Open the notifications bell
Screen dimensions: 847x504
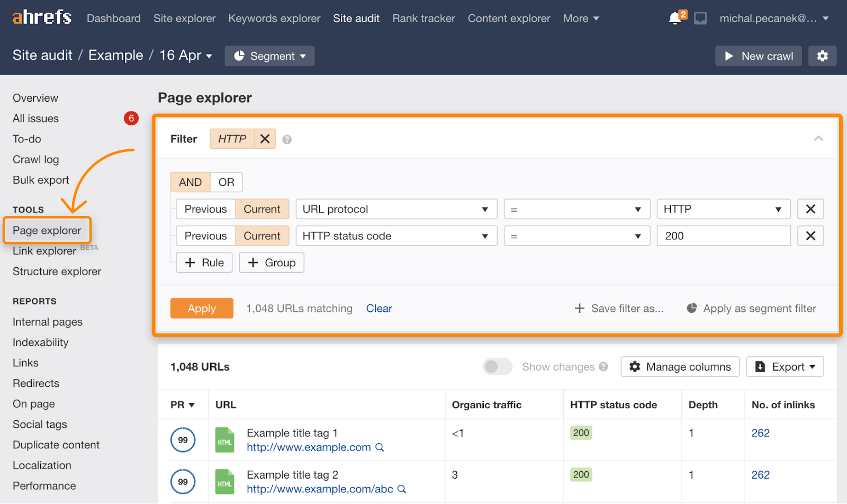tap(675, 17)
